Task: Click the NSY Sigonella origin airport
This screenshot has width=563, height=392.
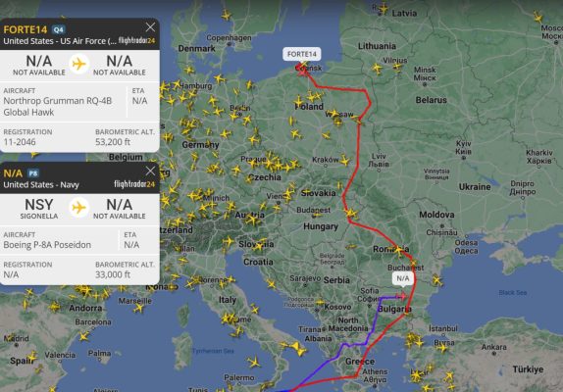Action: click(39, 209)
